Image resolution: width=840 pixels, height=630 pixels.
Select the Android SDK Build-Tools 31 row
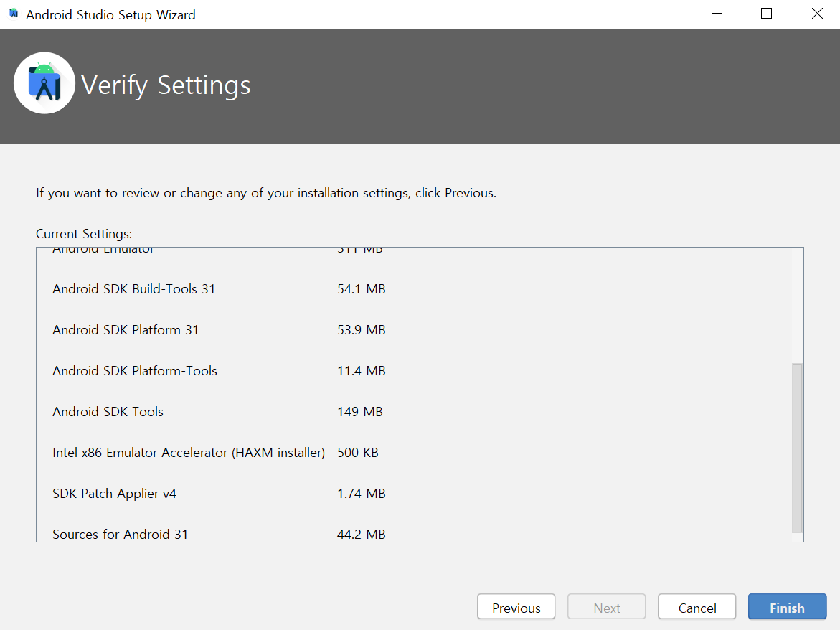(219, 289)
